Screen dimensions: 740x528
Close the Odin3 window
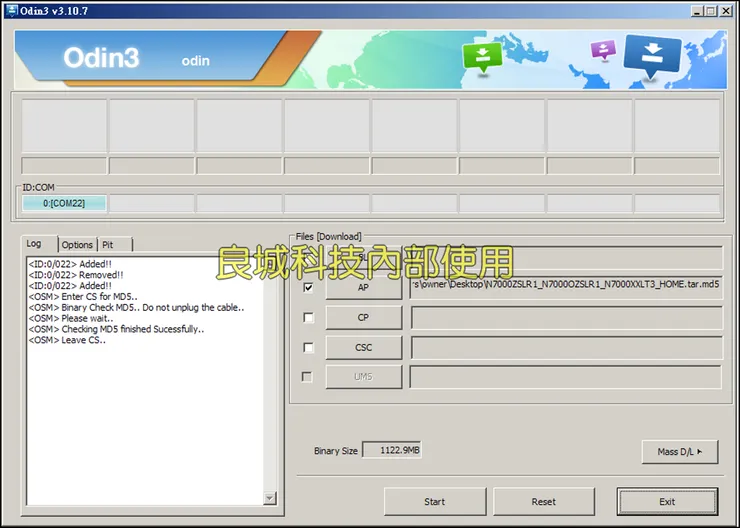click(726, 10)
